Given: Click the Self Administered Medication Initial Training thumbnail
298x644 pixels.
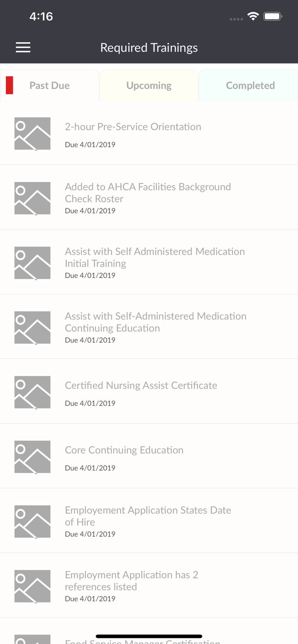Looking at the screenshot, I should [x=32, y=262].
